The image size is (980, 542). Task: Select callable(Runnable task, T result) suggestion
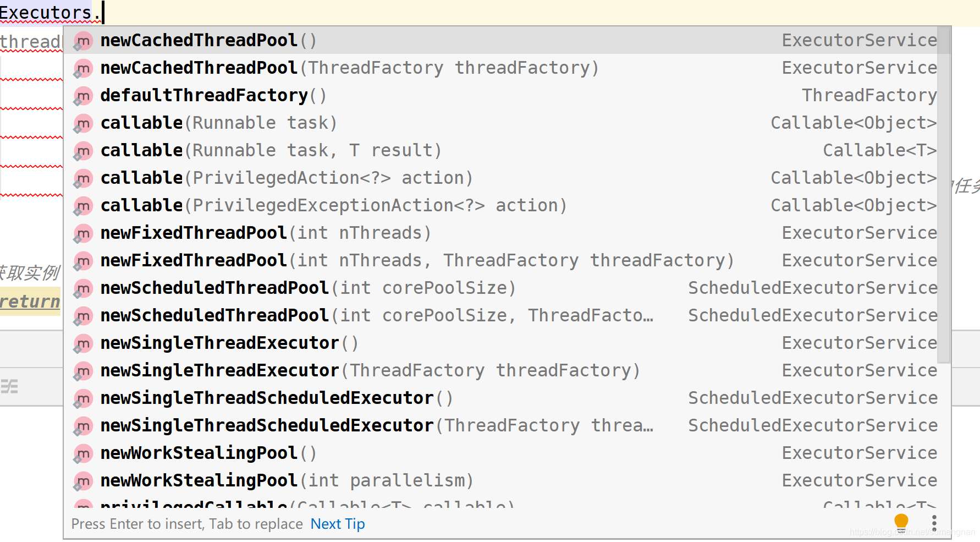[269, 150]
